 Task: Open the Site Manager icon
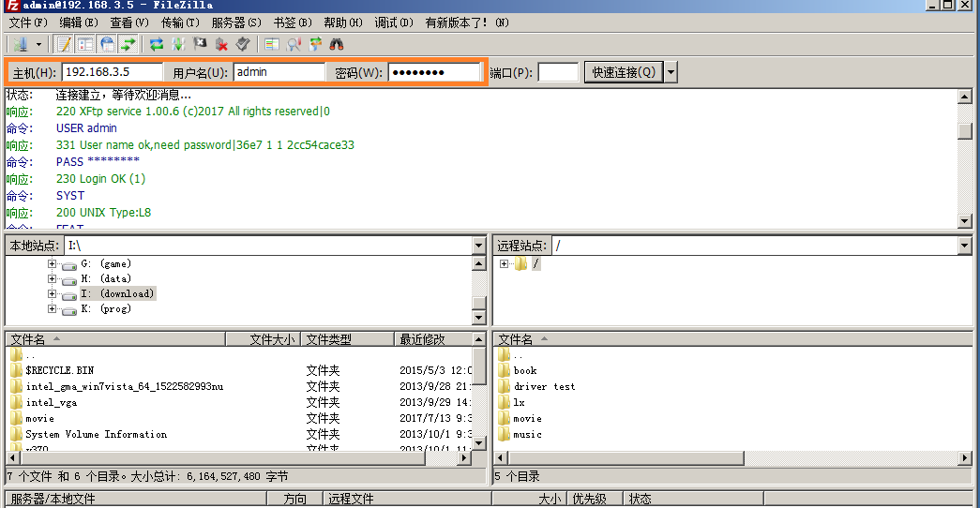(x=21, y=44)
